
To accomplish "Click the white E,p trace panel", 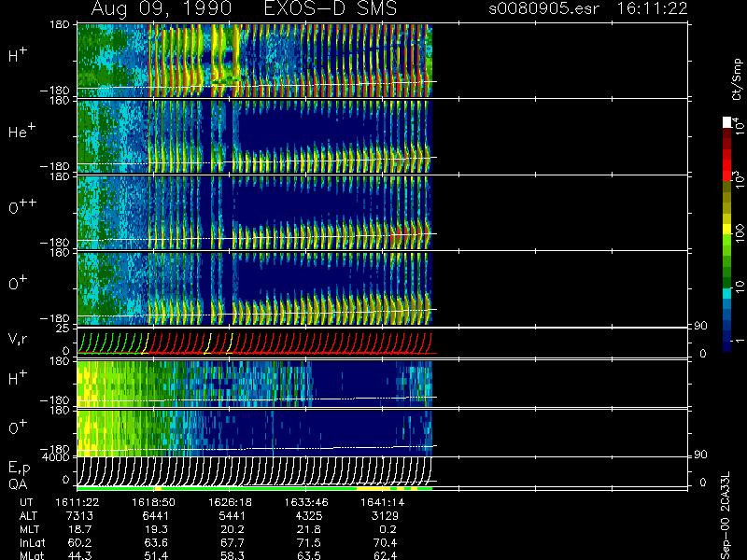I will coord(255,470).
